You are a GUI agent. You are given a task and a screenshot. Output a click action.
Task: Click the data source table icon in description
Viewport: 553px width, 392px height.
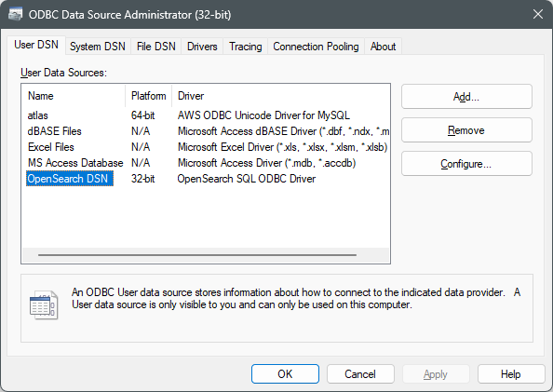44,304
